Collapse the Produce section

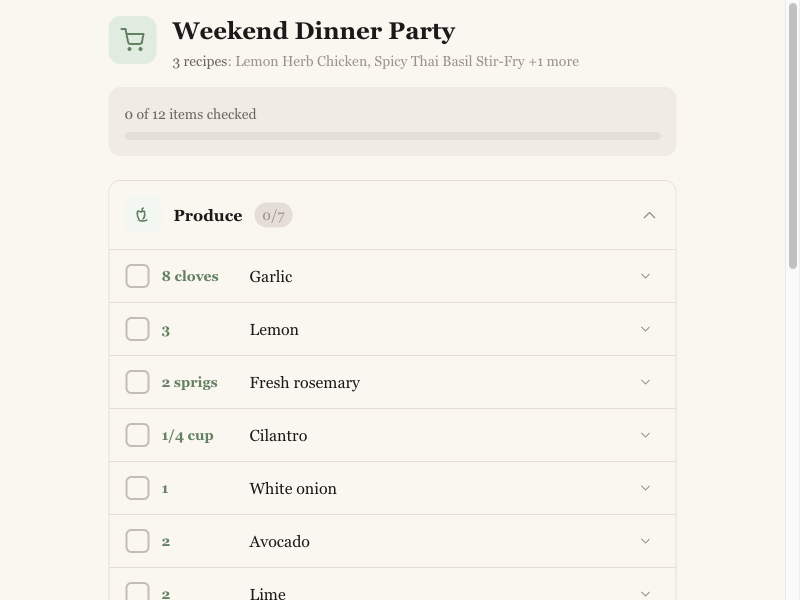click(649, 214)
